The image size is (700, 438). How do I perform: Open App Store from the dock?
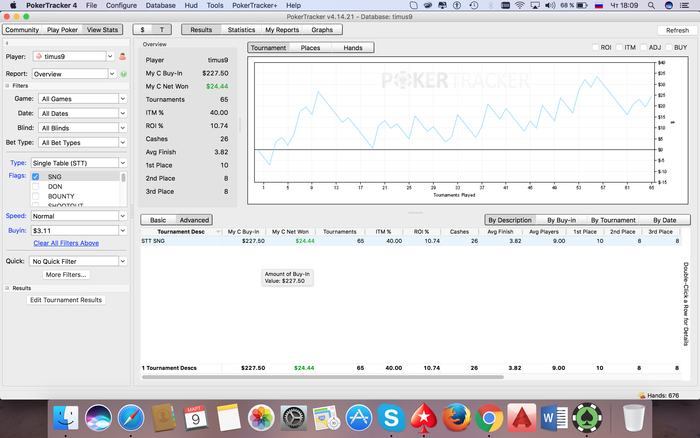point(358,418)
